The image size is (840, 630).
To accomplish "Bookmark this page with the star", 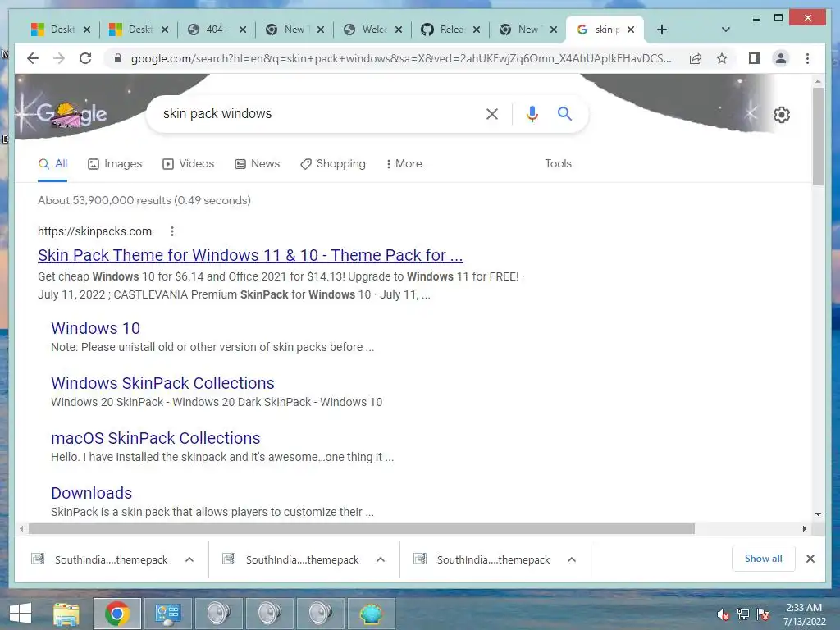I will tap(722, 58).
